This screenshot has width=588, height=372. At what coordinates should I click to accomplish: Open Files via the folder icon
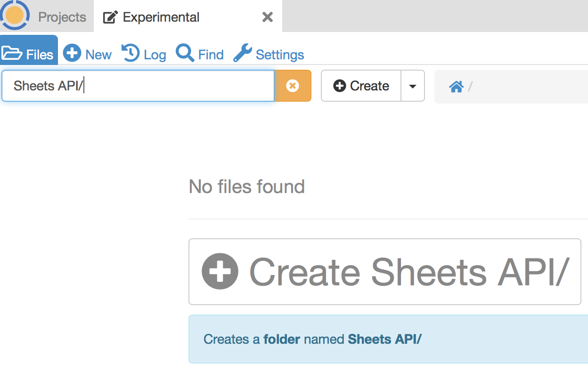pyautogui.click(x=12, y=54)
